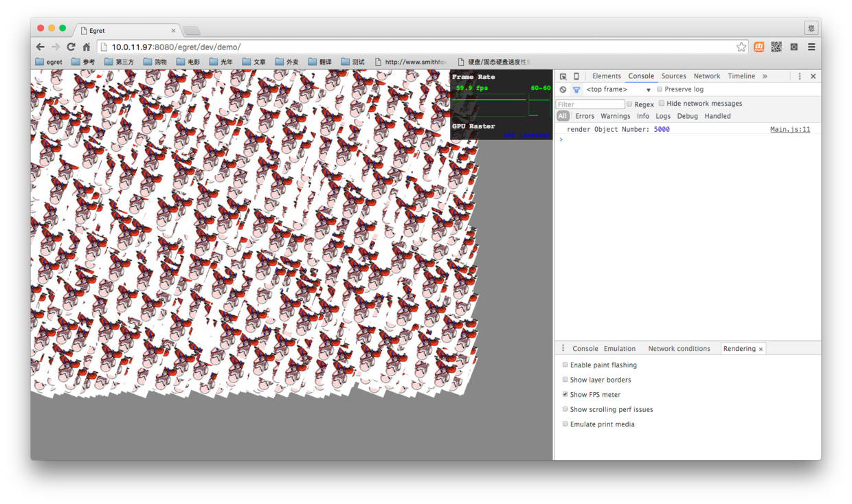This screenshot has width=852, height=504.
Task: Open the Emulation drawer tab
Action: point(620,349)
